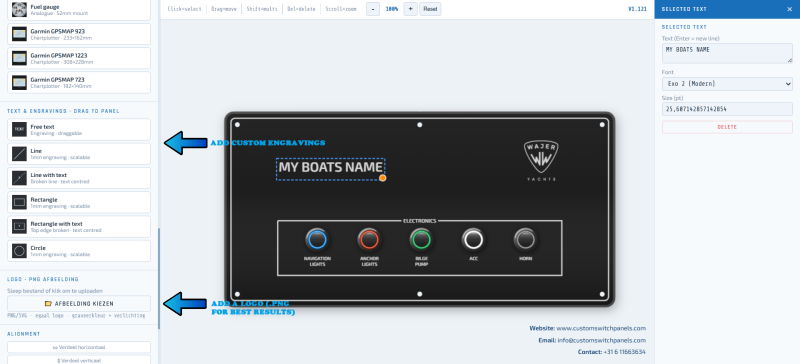Click the left sidebar scrollbar
800x364 pixels.
point(159,278)
